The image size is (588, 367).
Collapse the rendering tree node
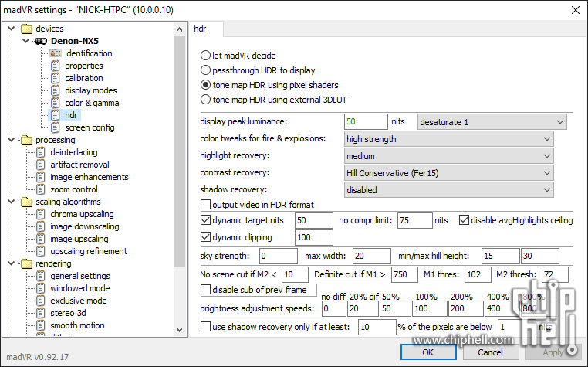[x=12, y=263]
